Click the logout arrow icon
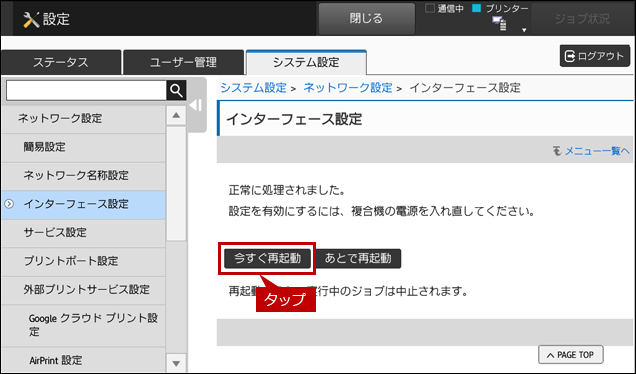Screen dimensions: 636x374 570,56
